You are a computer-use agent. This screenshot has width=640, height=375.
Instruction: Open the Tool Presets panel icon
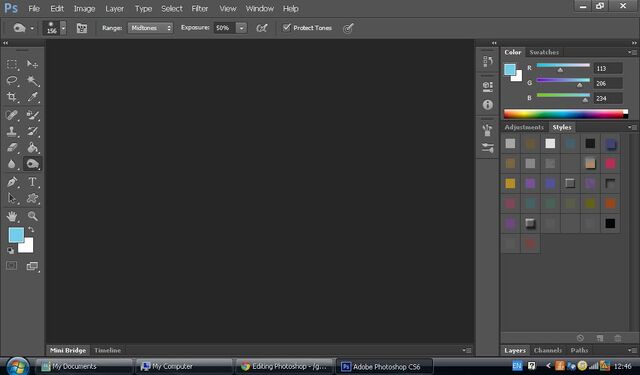[488, 147]
